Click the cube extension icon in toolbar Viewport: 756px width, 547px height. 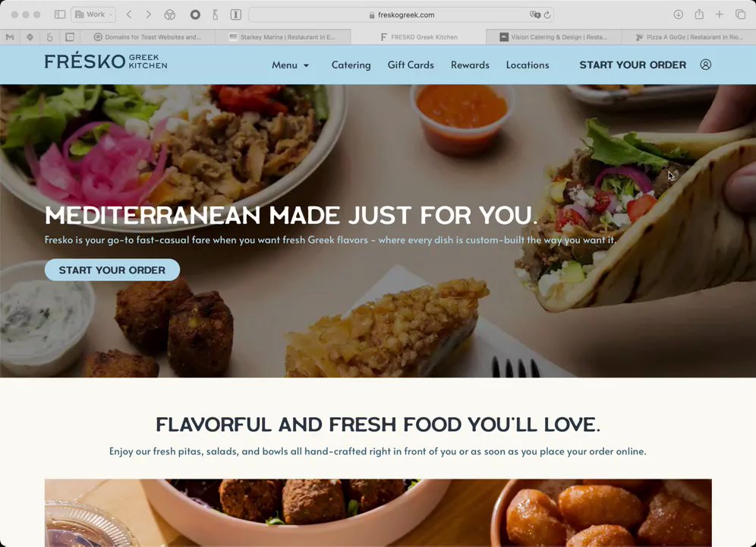[x=170, y=14]
